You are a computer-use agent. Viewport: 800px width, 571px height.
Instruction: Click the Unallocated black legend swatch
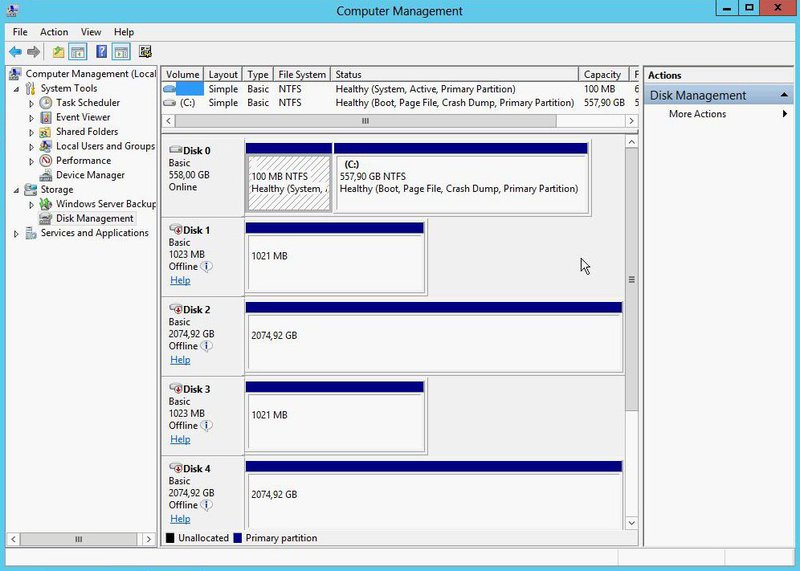tap(170, 538)
